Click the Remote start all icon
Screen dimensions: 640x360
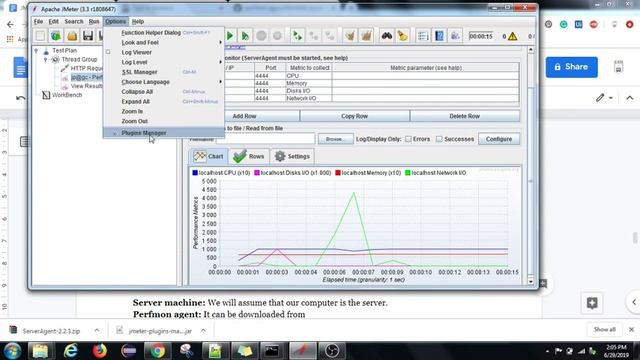(x=298, y=36)
